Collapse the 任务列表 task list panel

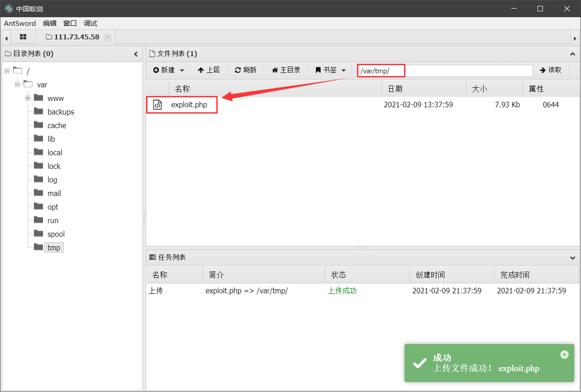(x=572, y=258)
